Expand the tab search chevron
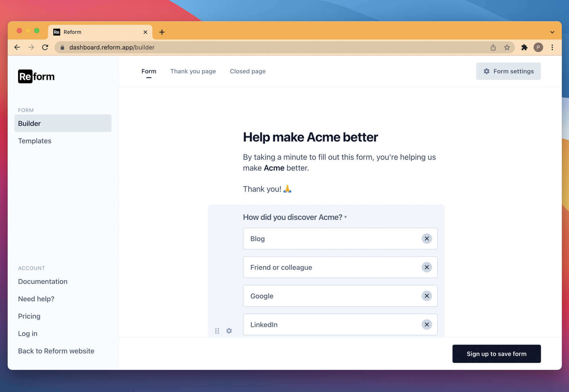Image resolution: width=569 pixels, height=392 pixels. [552, 32]
